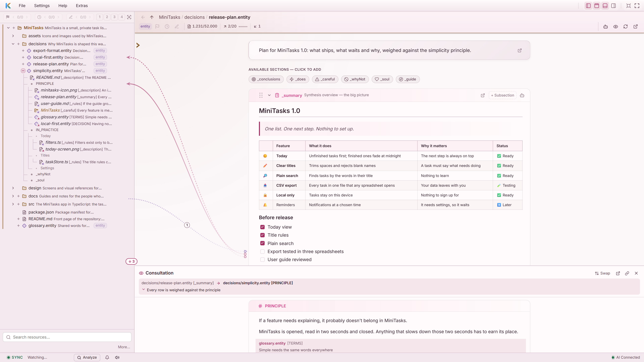Open the Help menu
Screen dimensions: 644x362
[x=63, y=6]
